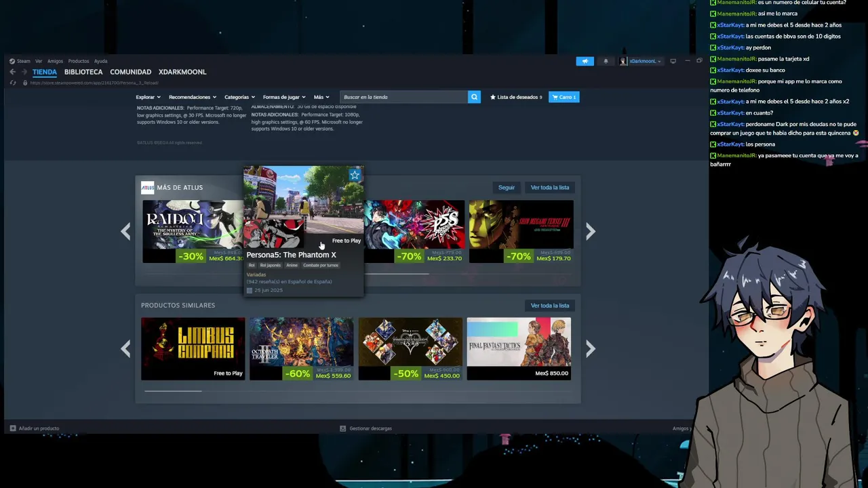The height and width of the screenshot is (488, 868).
Task: Open the Ayuda menu
Action: [x=100, y=61]
